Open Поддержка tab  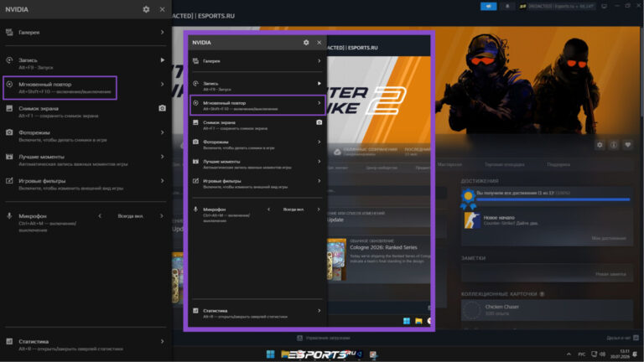(x=558, y=164)
